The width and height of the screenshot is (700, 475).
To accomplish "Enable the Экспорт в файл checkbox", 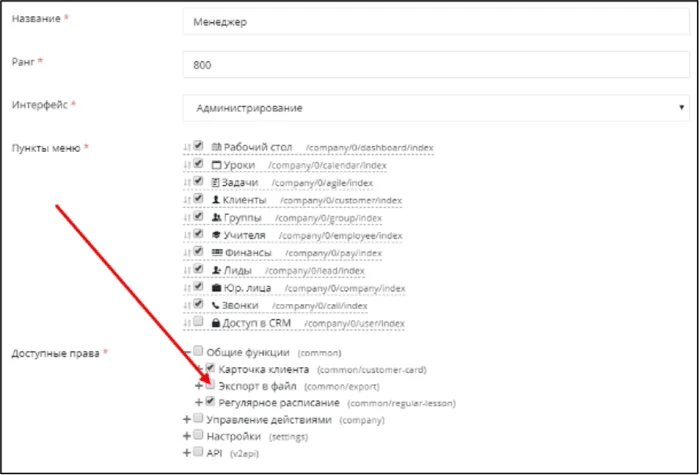I will (x=211, y=384).
